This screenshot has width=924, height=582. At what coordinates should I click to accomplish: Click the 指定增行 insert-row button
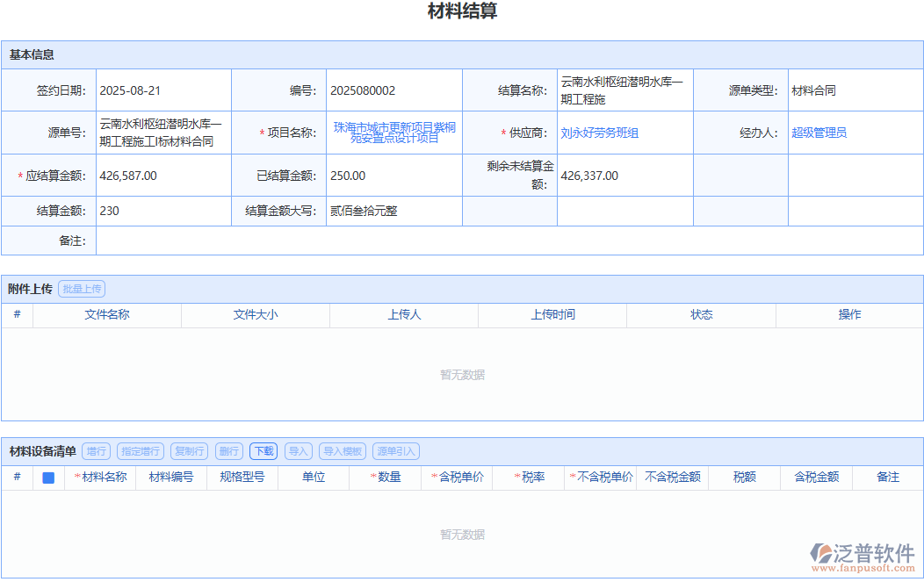[139, 450]
